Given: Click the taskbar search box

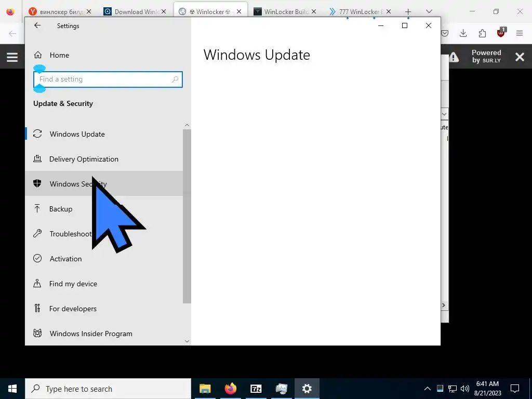Looking at the screenshot, I should point(108,389).
